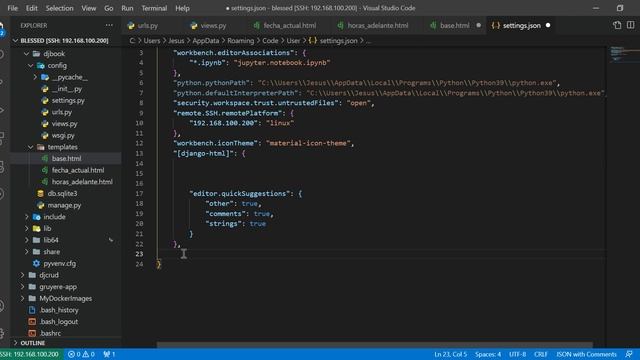This screenshot has height=360, width=640.
Task: Open settings.py in the explorer
Action: click(68, 100)
